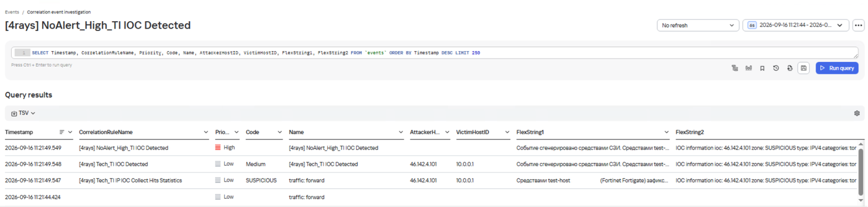Click the 'Query results' heading
This screenshot has height=207, width=868.
tap(29, 95)
